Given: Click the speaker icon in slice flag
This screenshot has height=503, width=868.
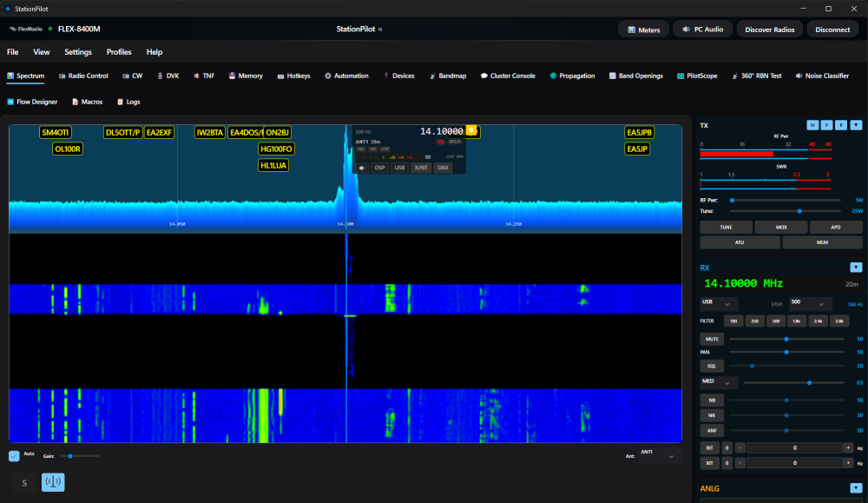Looking at the screenshot, I should pos(362,168).
